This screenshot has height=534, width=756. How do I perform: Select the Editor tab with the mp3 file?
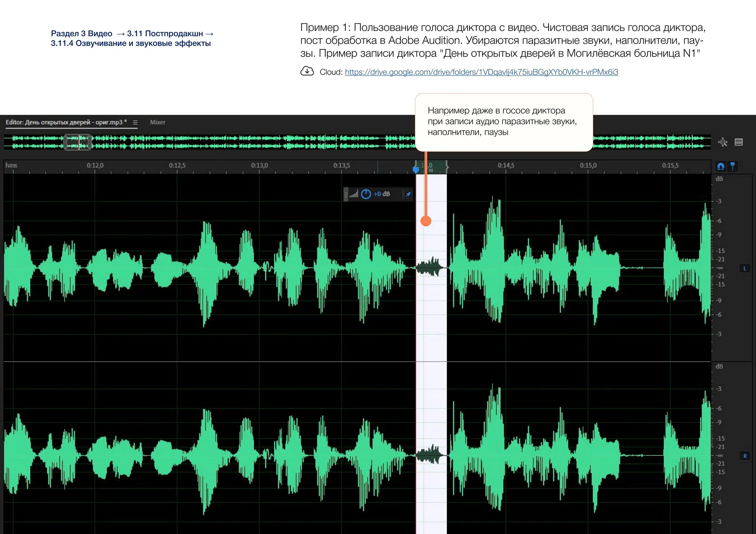66,122
